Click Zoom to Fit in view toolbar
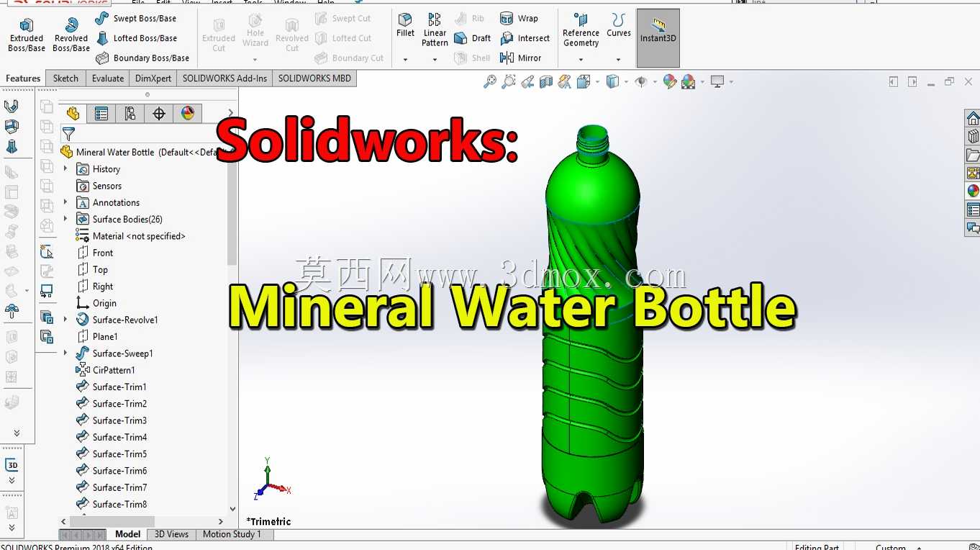The height and width of the screenshot is (550, 980). tap(490, 82)
